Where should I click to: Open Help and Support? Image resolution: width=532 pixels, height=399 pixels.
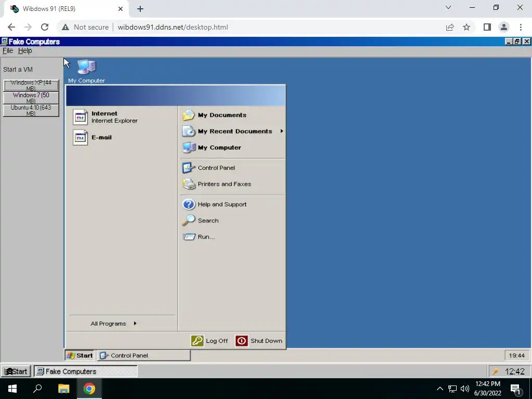[x=215, y=204]
